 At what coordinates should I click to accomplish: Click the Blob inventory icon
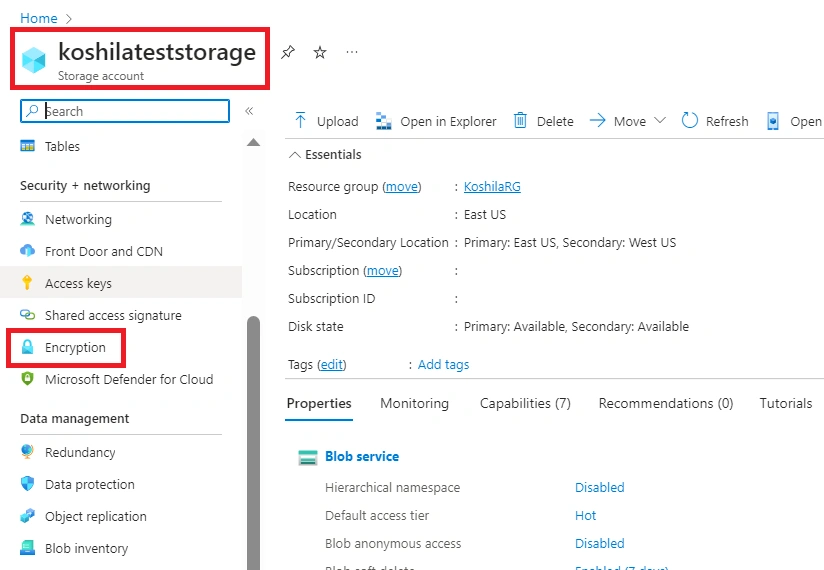point(27,547)
